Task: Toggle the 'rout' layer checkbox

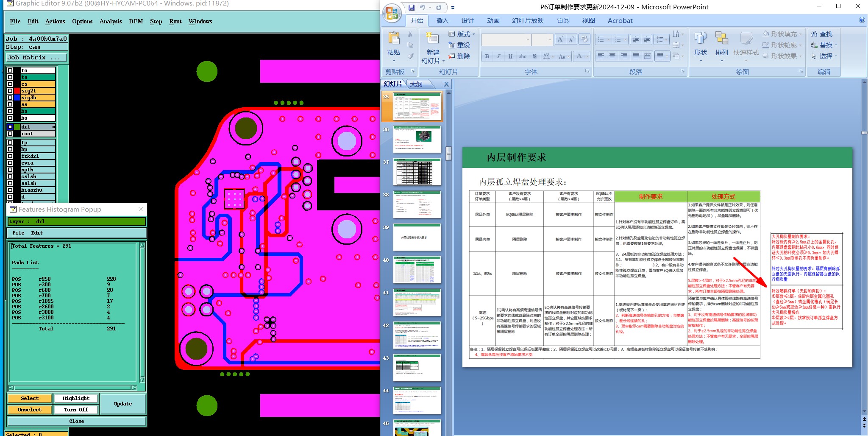Action: [x=10, y=134]
